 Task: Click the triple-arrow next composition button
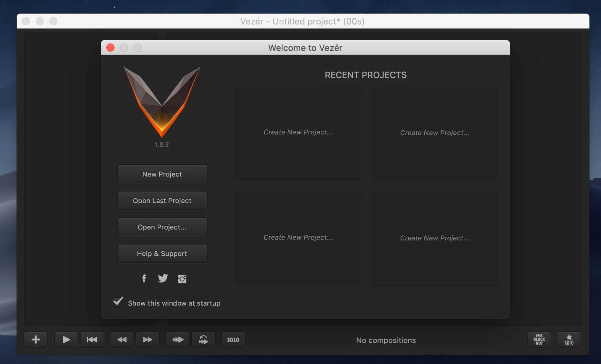click(178, 340)
